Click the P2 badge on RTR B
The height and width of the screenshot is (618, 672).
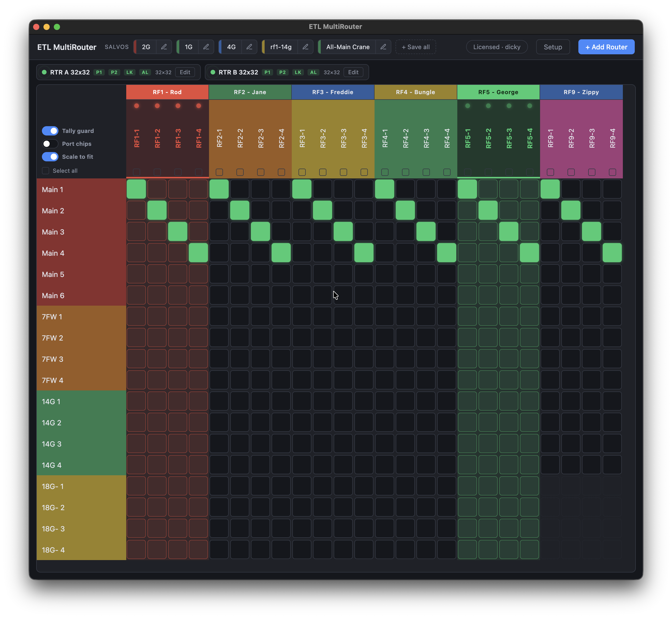pos(283,72)
